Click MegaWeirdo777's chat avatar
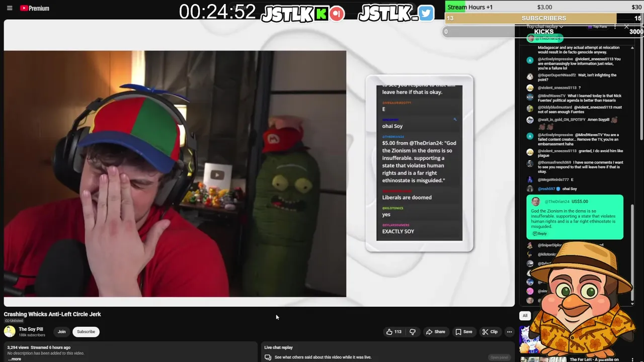This screenshot has width=644, height=362. pos(530,179)
